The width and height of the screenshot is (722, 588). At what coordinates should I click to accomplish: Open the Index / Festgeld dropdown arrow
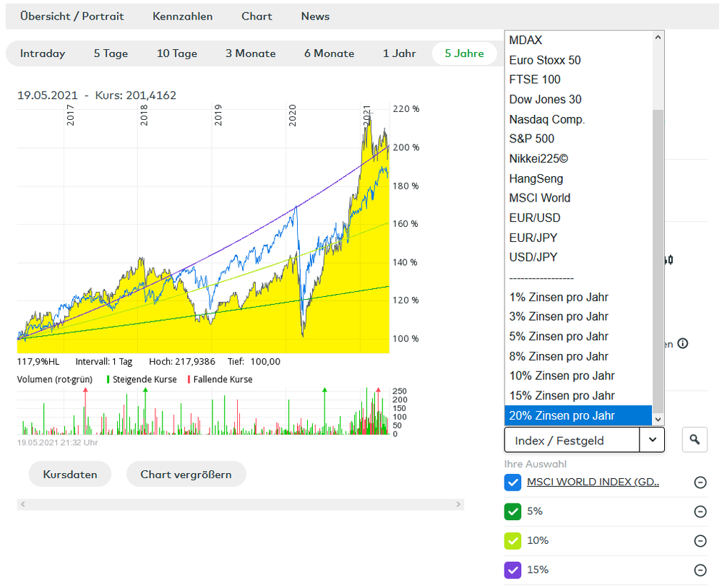[x=652, y=439]
